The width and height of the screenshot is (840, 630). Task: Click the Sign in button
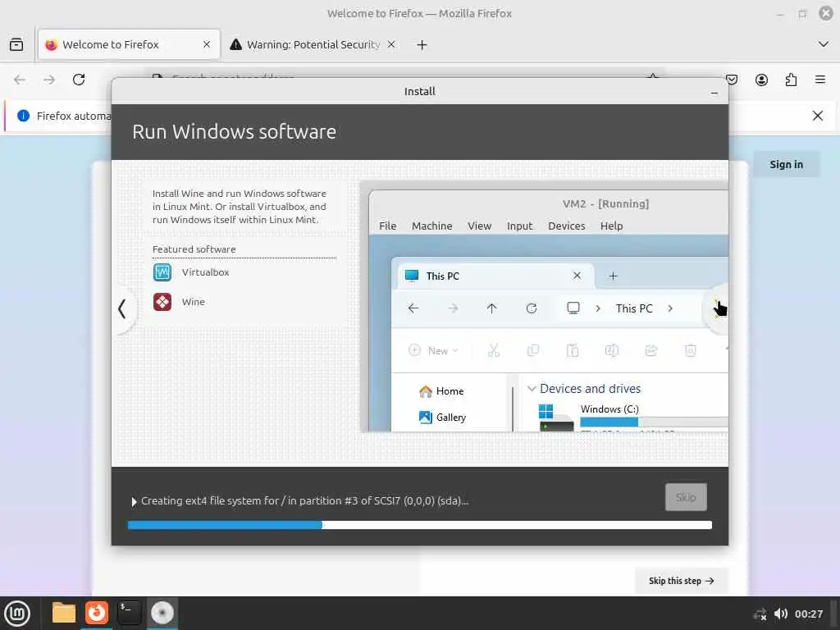click(x=786, y=164)
